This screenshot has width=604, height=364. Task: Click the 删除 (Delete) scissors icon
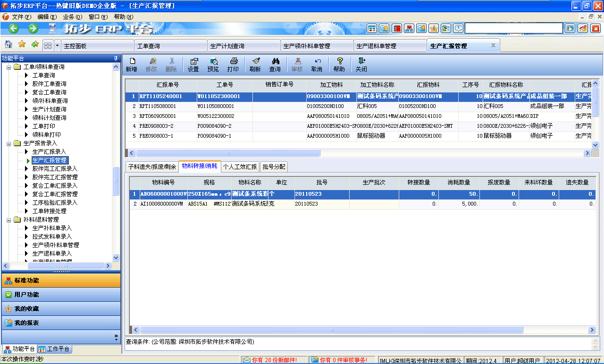(x=171, y=64)
